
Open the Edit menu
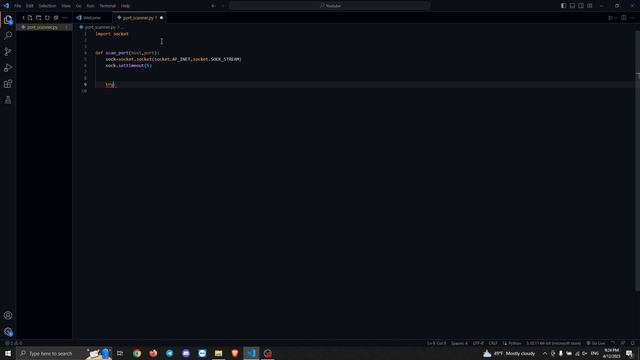30,6
